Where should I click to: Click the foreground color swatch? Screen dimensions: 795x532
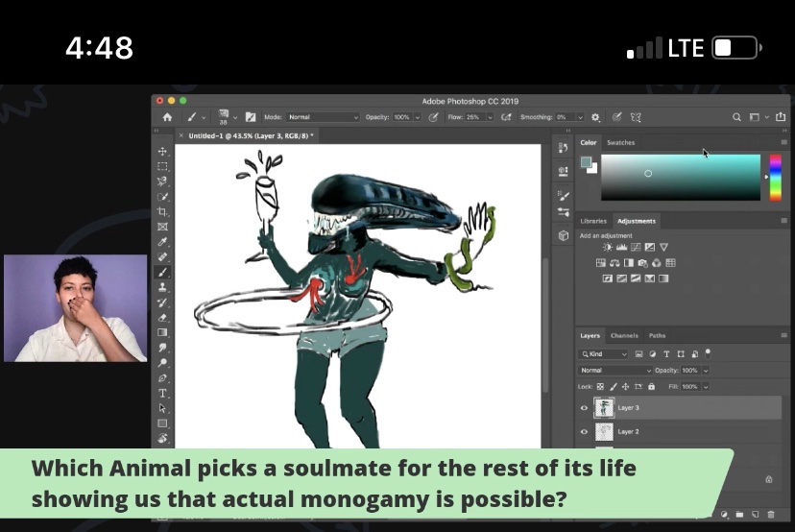[586, 162]
